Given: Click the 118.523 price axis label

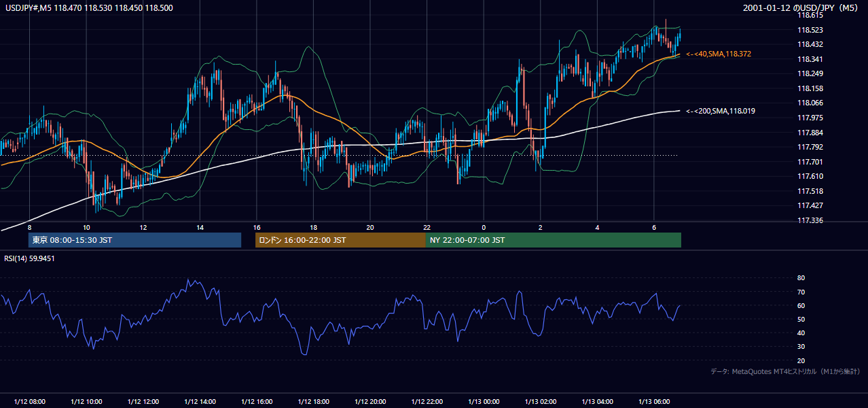Looking at the screenshot, I should [x=810, y=30].
